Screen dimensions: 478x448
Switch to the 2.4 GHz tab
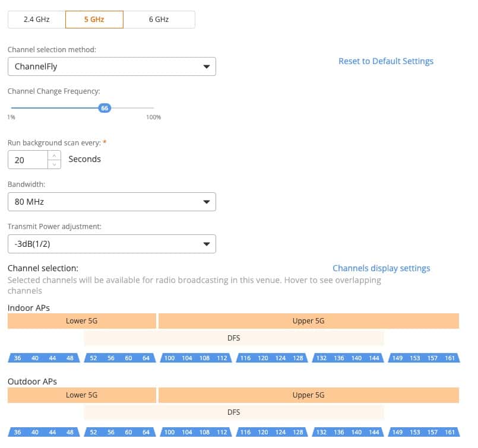tap(37, 20)
